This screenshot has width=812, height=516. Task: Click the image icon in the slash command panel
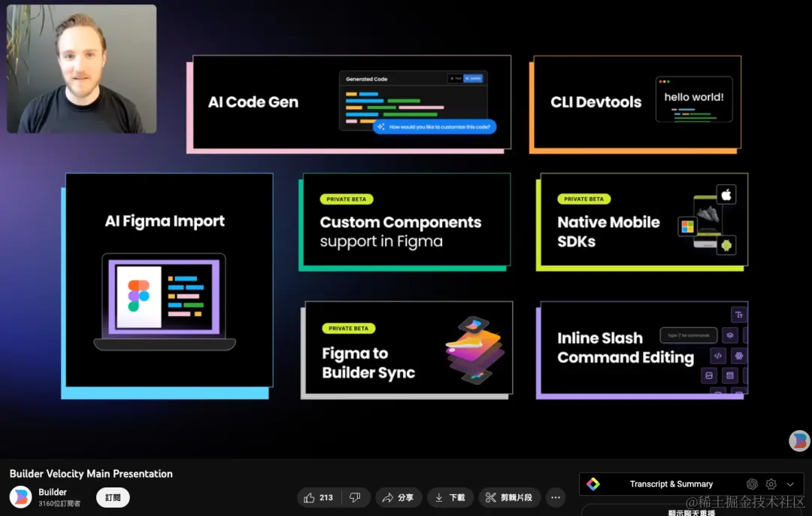click(x=709, y=375)
